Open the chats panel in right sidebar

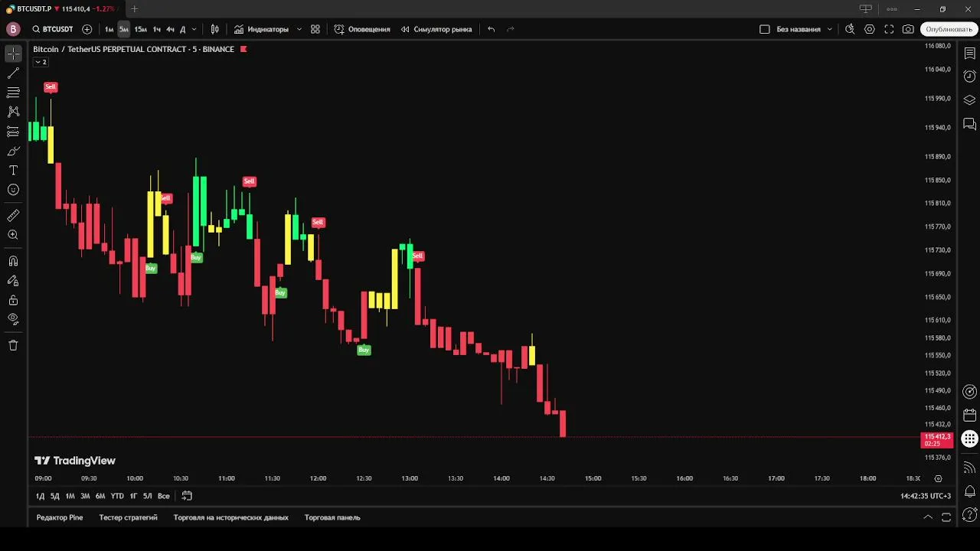point(969,124)
